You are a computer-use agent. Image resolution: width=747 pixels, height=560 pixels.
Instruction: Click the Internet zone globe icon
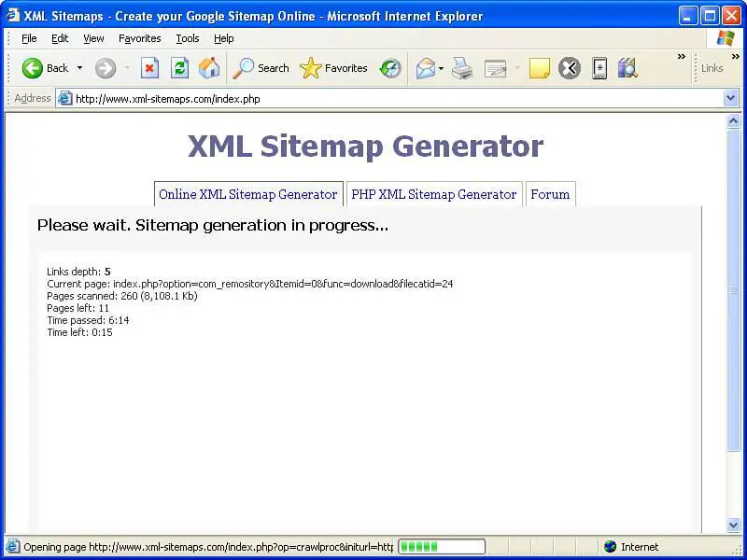610,547
